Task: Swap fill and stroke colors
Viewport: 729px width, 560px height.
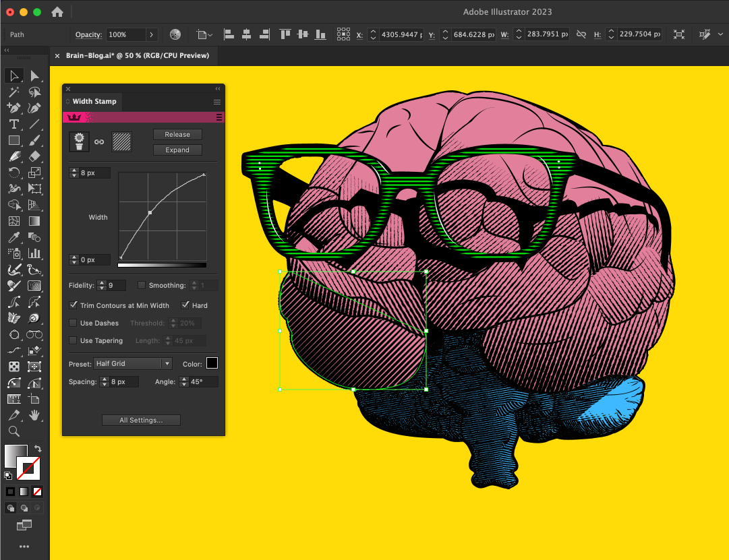Action: [38, 449]
